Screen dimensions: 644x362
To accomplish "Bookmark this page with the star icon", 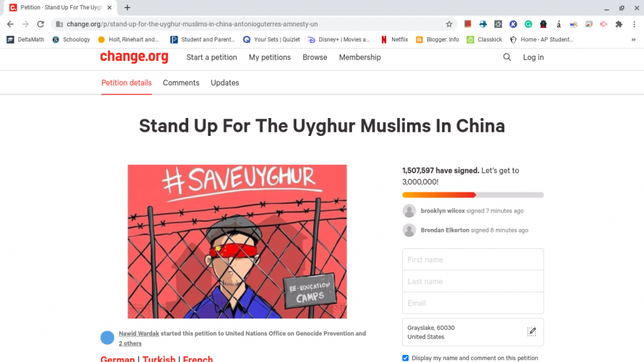I will (x=449, y=24).
